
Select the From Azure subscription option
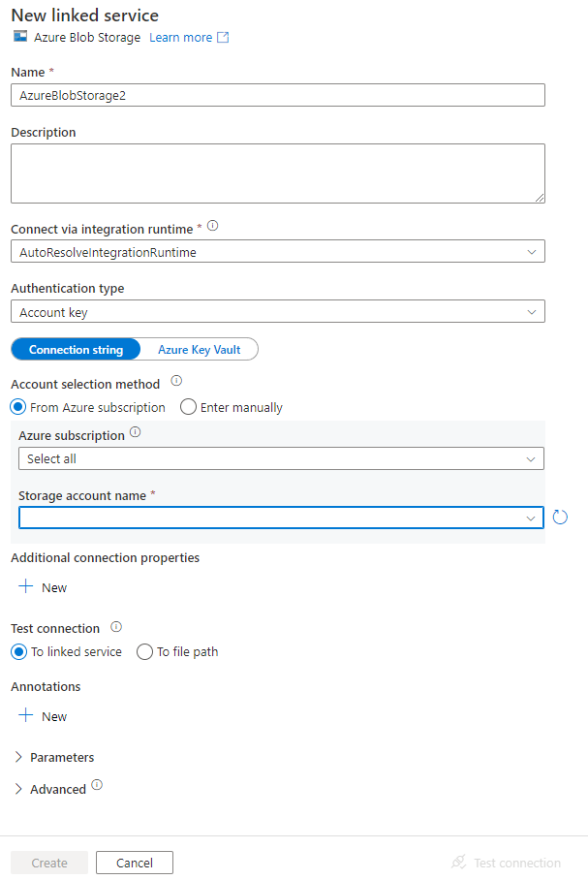pyautogui.click(x=16, y=407)
